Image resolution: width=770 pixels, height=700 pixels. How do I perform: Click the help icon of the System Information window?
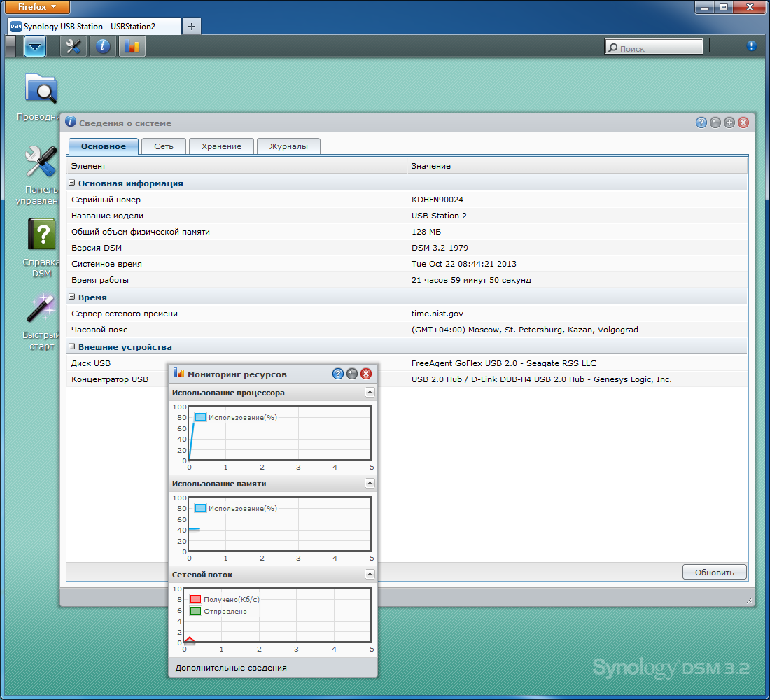(x=701, y=122)
